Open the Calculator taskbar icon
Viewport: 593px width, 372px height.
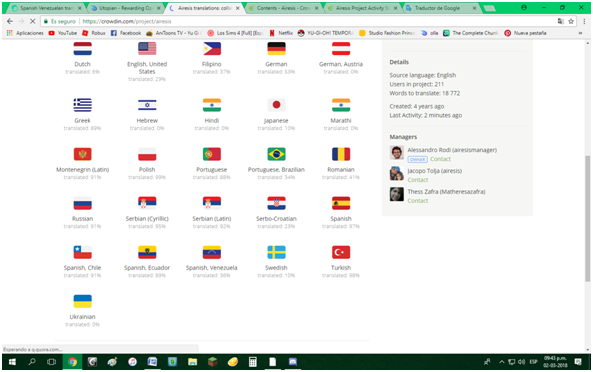(x=253, y=362)
